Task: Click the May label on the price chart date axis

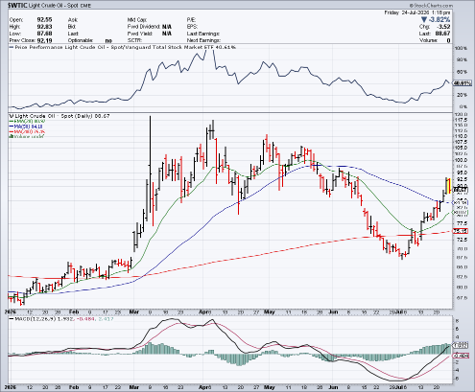Action: tap(269, 312)
